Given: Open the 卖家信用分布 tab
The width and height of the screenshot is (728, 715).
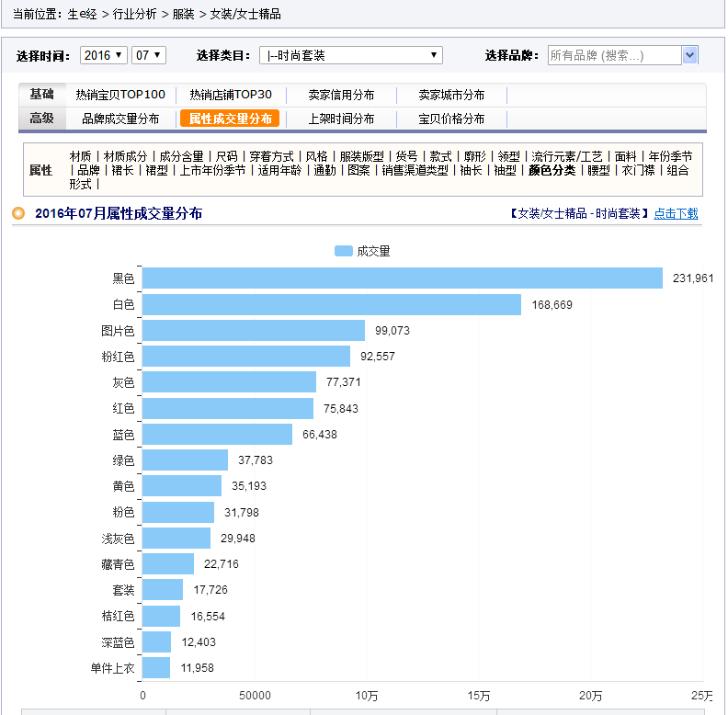Looking at the screenshot, I should coord(341,95).
